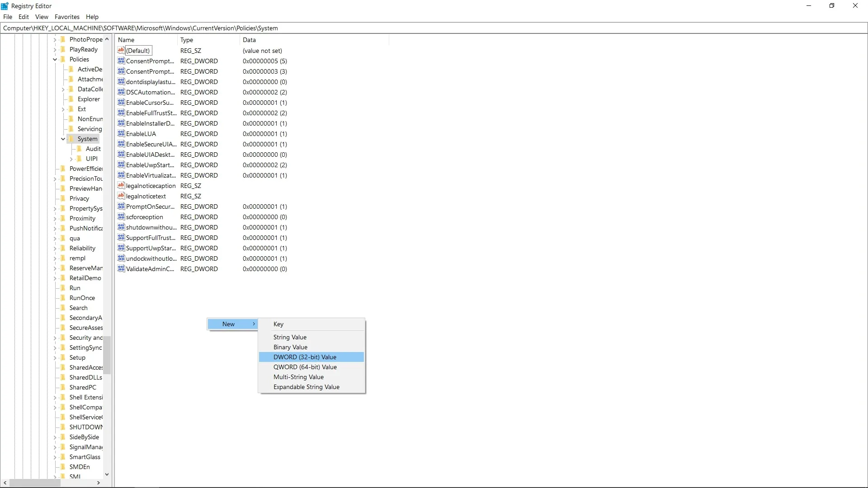Click the Explorer folder icon in tree
Viewport: 868px width, 488px height.
pos(71,99)
